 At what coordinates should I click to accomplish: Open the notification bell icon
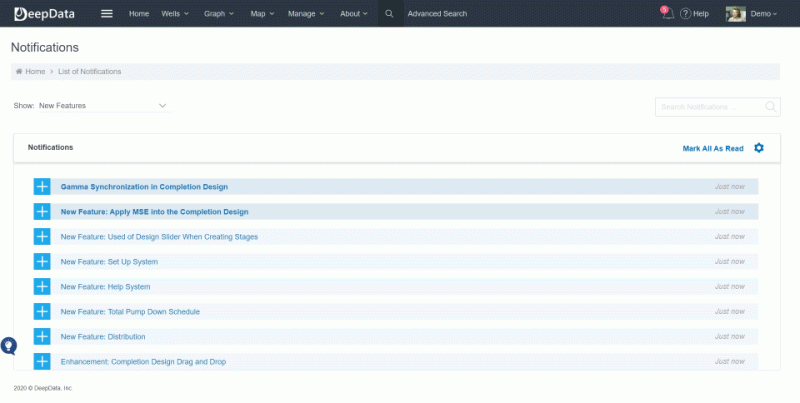click(668, 14)
